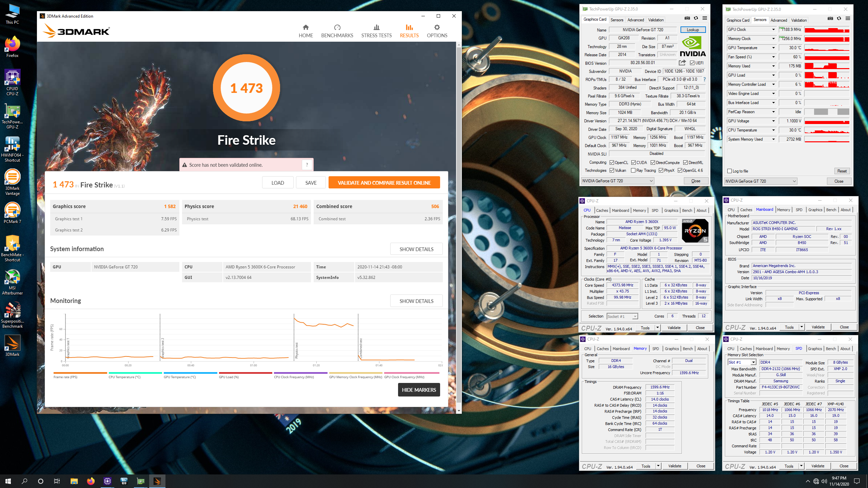Open the GPU Temperature sensor dropdown
This screenshot has height=488, width=868.
(773, 48)
